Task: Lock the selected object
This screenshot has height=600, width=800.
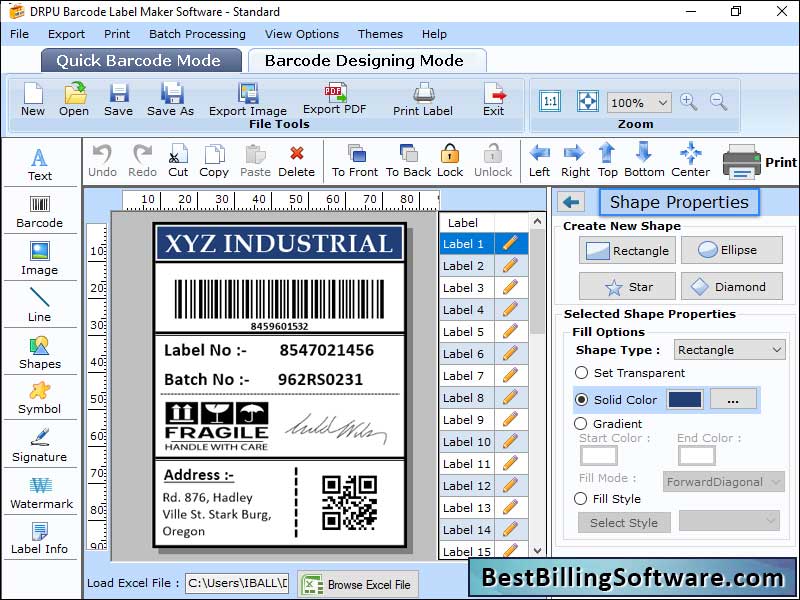Action: click(450, 161)
